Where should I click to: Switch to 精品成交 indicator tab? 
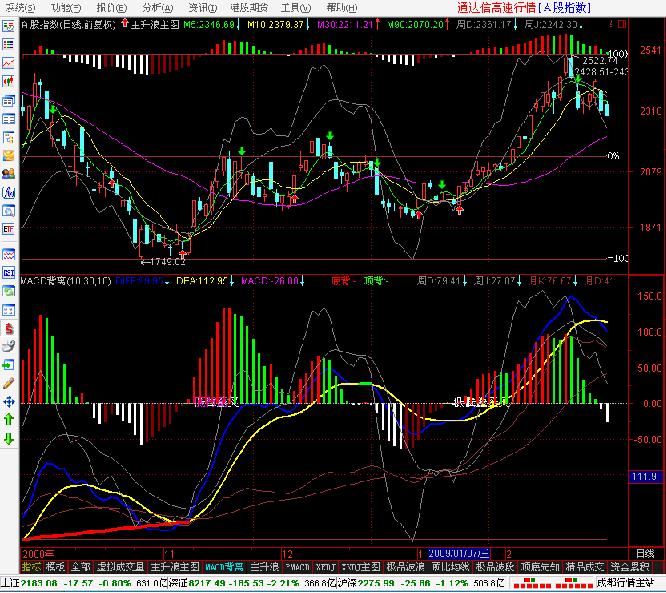[x=584, y=567]
